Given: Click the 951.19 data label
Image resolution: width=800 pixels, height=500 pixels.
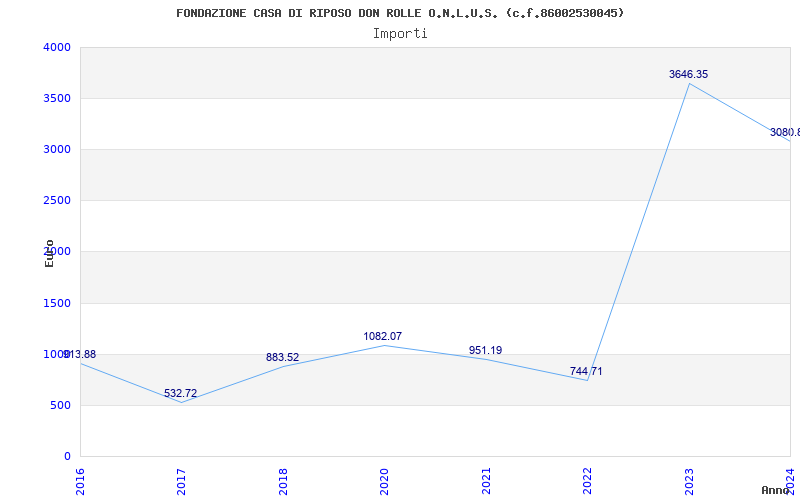Looking at the screenshot, I should pyautogui.click(x=485, y=351).
